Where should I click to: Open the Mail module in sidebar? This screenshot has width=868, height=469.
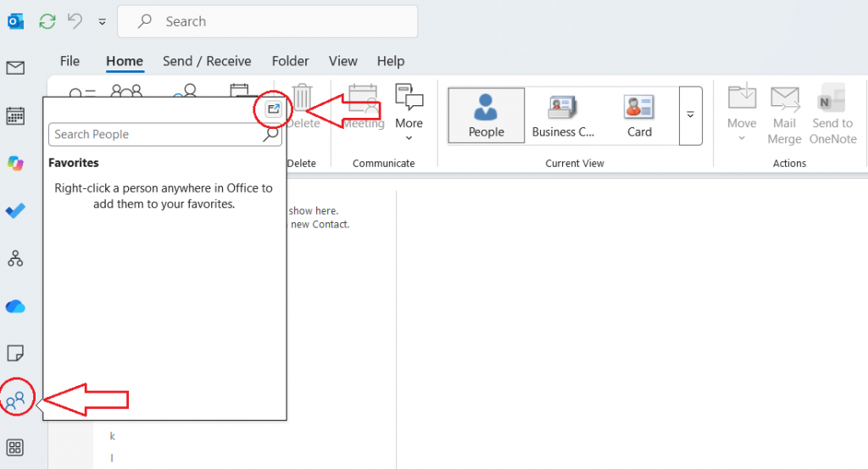pos(15,68)
